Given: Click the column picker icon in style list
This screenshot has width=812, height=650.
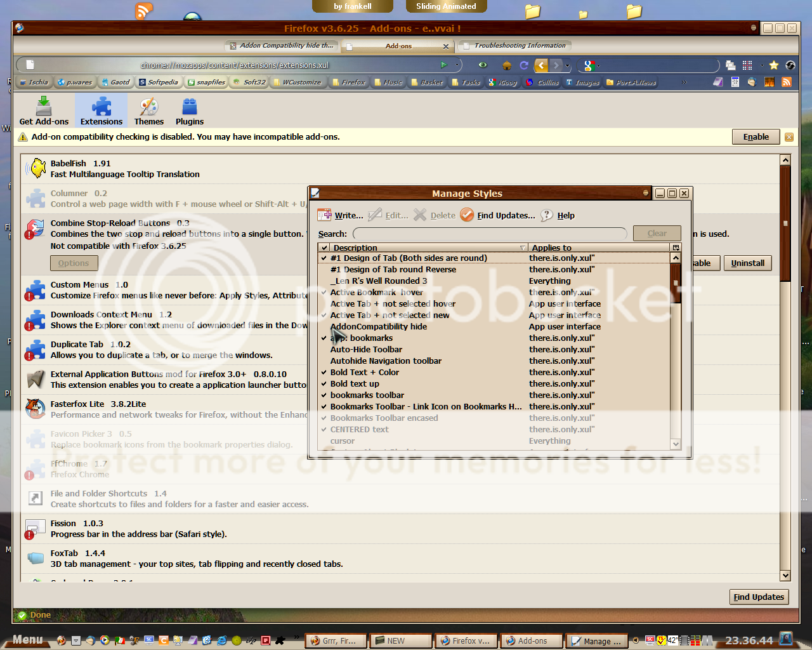Looking at the screenshot, I should pyautogui.click(x=676, y=248).
